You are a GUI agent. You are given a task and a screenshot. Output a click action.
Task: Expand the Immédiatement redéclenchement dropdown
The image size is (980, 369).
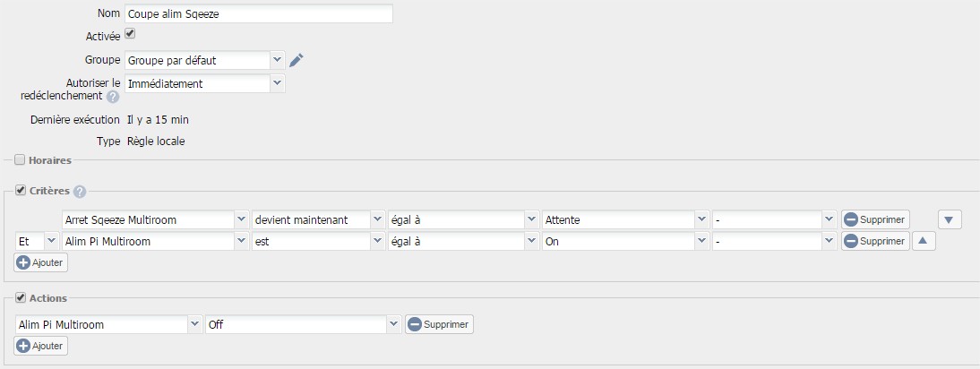205,83
